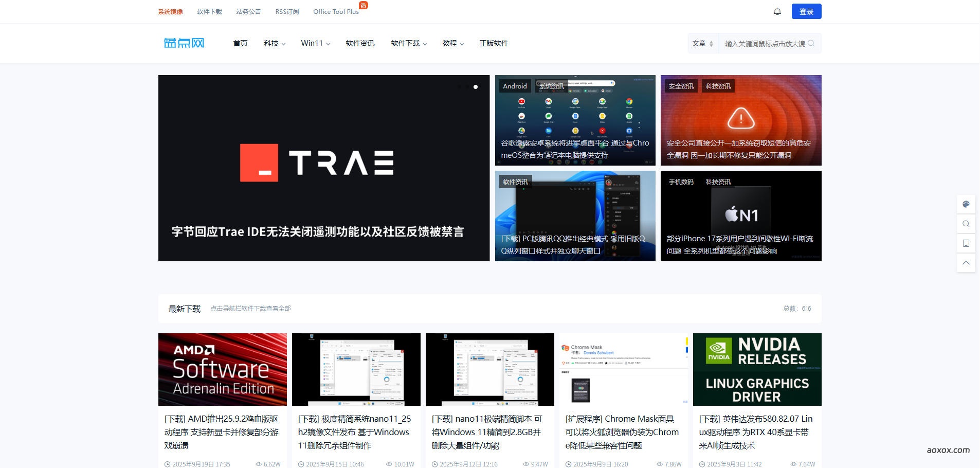980x468 pixels.
Task: Click the back-to-top arrow icon
Action: 966,263
